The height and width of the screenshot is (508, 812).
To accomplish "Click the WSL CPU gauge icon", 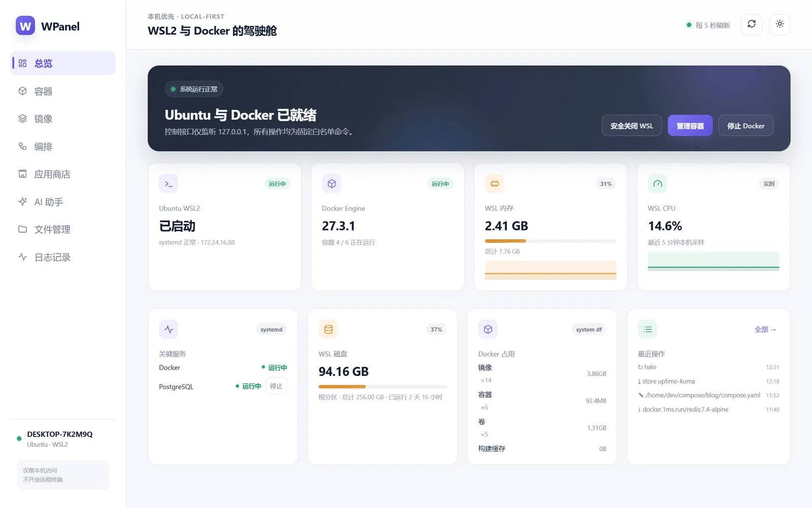I will [x=658, y=184].
